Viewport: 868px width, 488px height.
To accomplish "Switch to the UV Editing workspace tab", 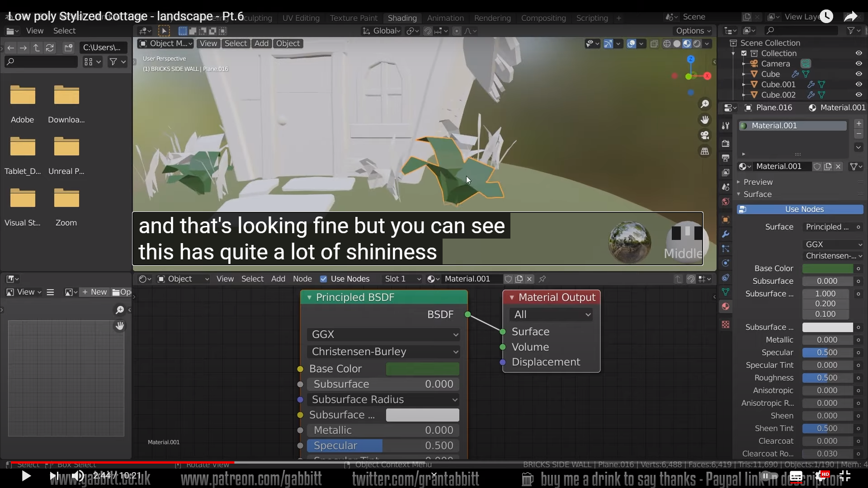I will [301, 18].
